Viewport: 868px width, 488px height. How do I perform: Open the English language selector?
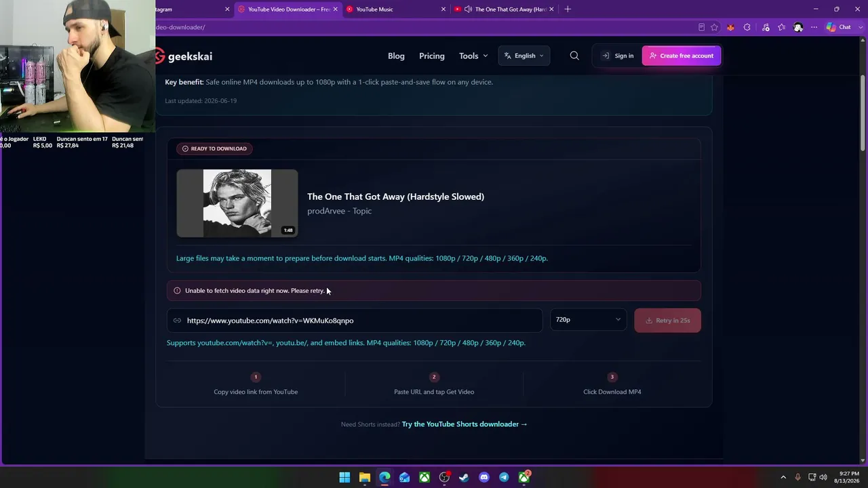524,56
